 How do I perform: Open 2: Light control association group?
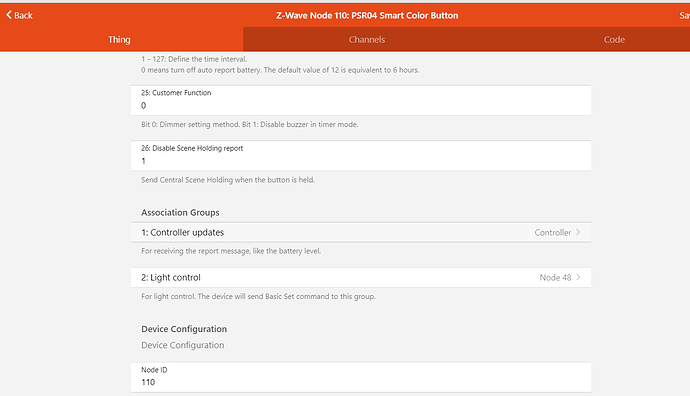tap(361, 278)
